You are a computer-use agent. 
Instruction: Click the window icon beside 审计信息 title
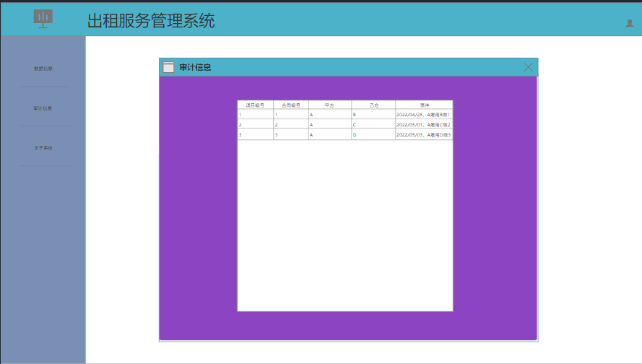coord(168,67)
